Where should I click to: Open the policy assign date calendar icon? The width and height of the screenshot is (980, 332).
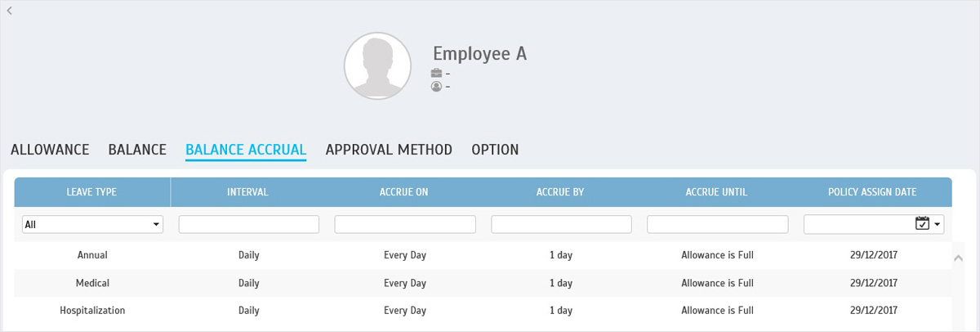pyautogui.click(x=923, y=224)
